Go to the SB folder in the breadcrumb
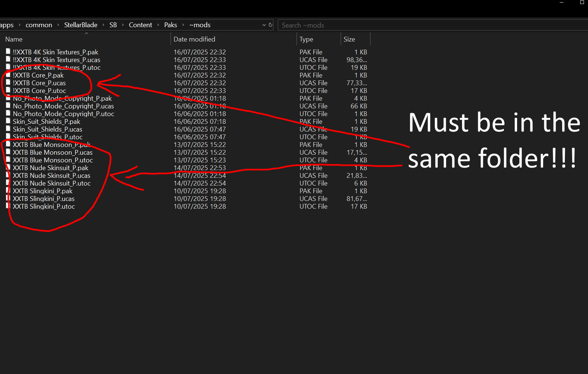The image size is (588, 374). pos(113,25)
